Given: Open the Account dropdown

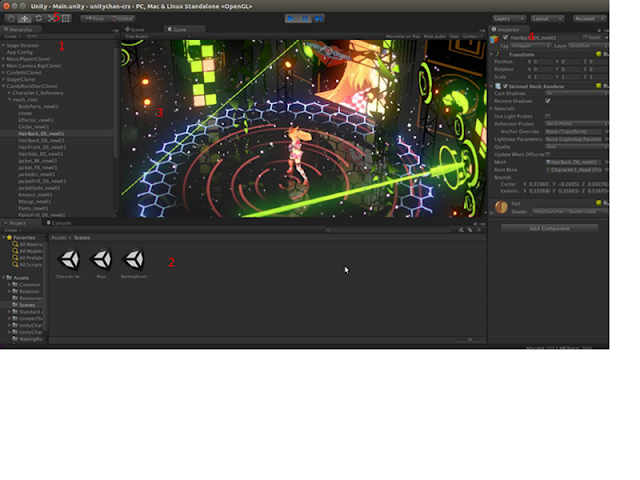Looking at the screenshot, I should point(589,19).
